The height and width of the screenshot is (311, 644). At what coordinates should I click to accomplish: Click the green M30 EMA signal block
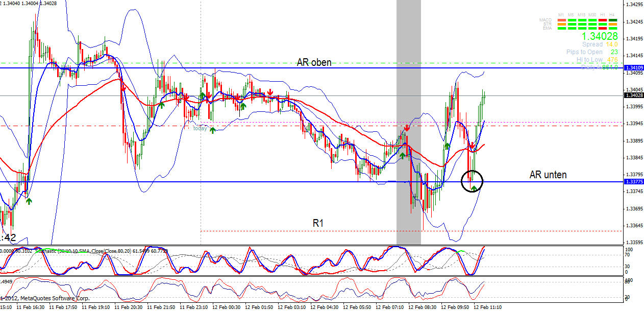click(x=592, y=28)
